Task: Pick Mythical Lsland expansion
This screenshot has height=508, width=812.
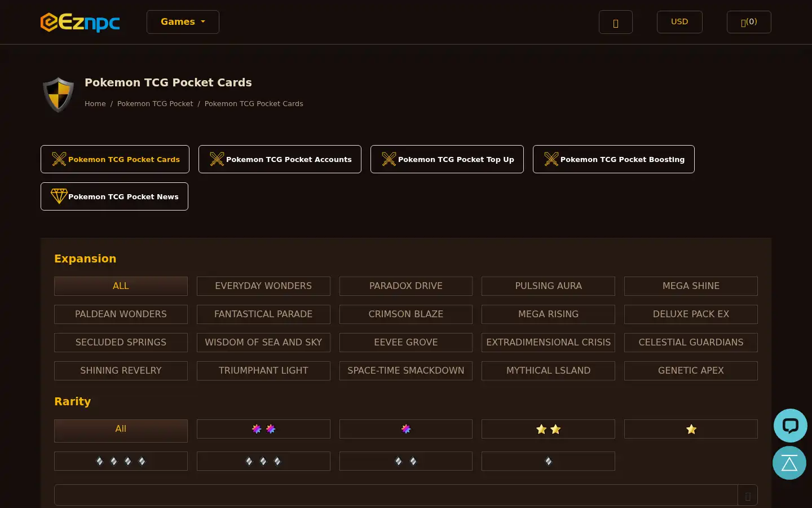Action: pos(548,371)
